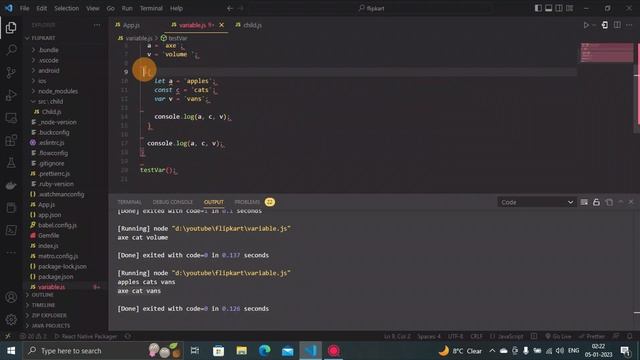Open the Extensions view
The height and width of the screenshot is (360, 640).
[x=11, y=140]
